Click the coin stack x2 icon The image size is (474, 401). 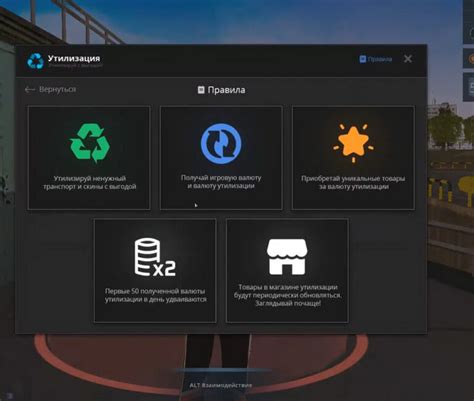pos(155,257)
